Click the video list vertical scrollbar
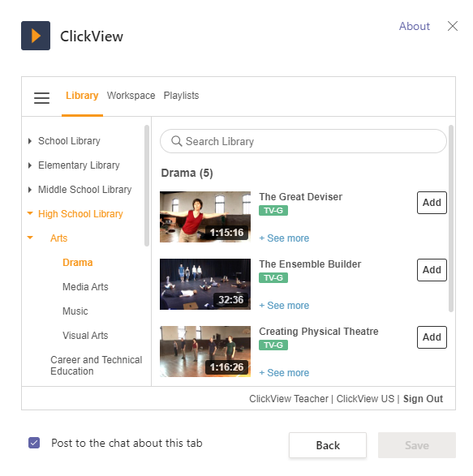The image size is (473, 476). (451, 218)
